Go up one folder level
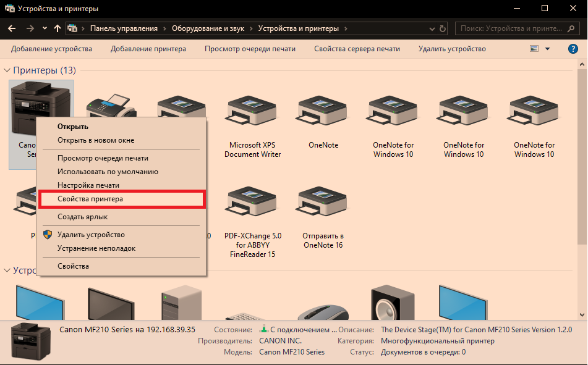This screenshot has width=588, height=365. click(x=58, y=28)
